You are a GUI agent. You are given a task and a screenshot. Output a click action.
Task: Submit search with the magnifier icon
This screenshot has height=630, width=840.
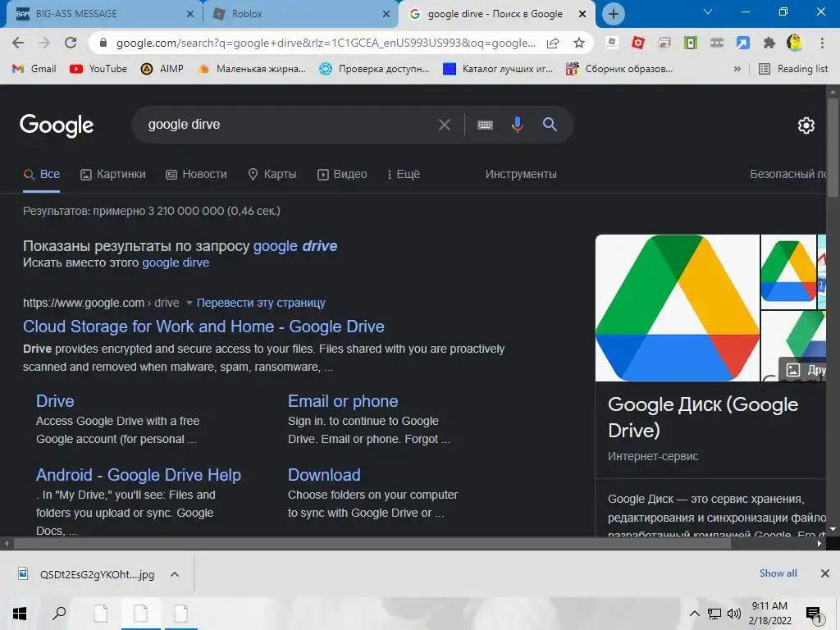(x=550, y=125)
